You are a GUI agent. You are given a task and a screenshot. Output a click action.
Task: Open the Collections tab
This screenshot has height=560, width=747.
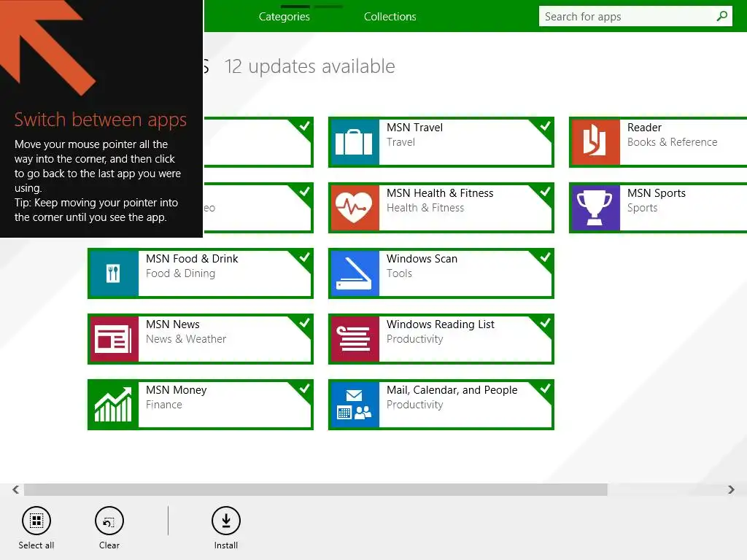pyautogui.click(x=390, y=17)
